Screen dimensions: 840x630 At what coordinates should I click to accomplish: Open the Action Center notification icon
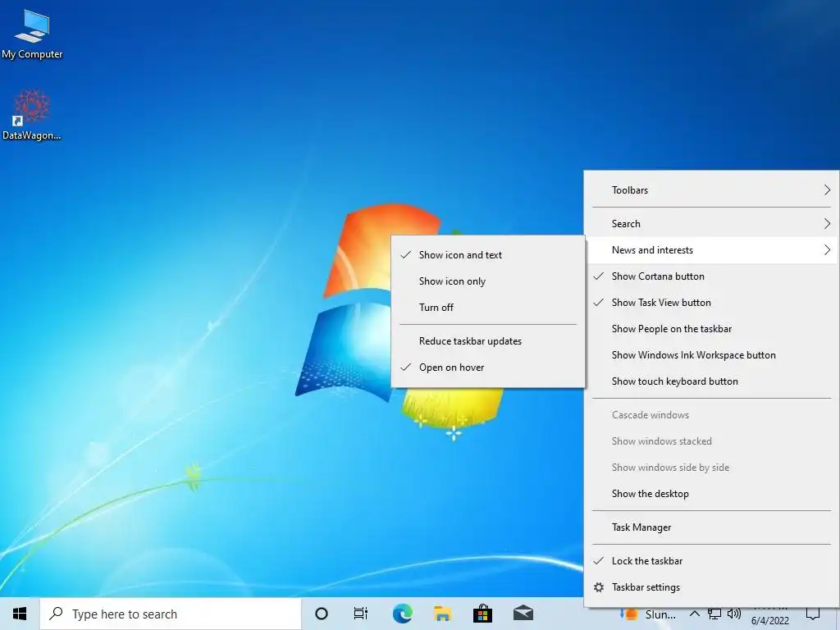click(x=813, y=614)
